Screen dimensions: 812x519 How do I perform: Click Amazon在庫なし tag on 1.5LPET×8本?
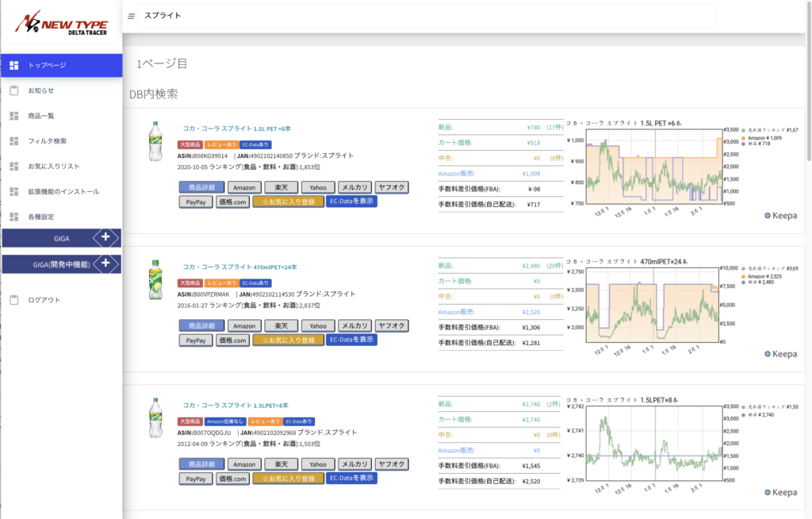pyautogui.click(x=224, y=421)
